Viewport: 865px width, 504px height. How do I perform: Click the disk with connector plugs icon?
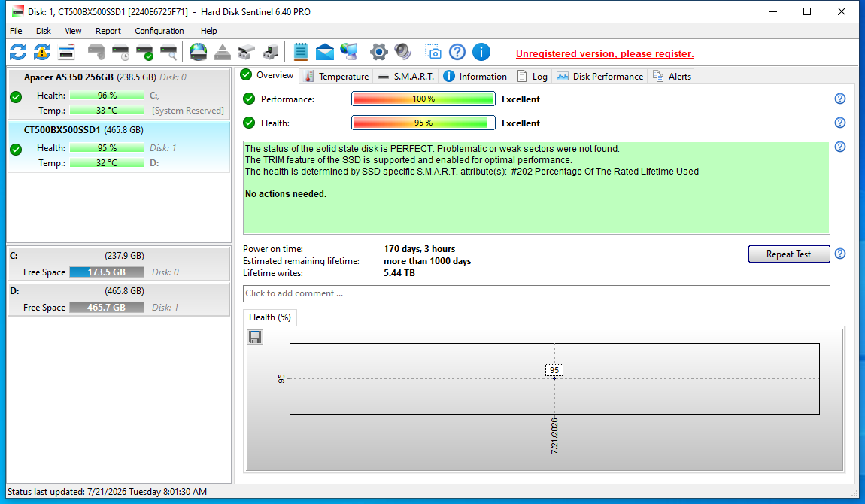click(x=247, y=53)
